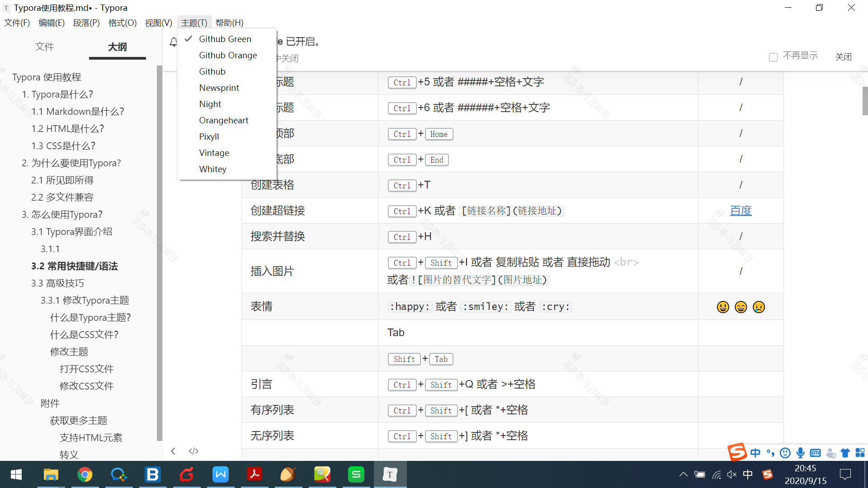Jump to 3.3.1 修改Typora主题 in outline
Image resolution: width=868 pixels, height=488 pixels.
tap(85, 300)
